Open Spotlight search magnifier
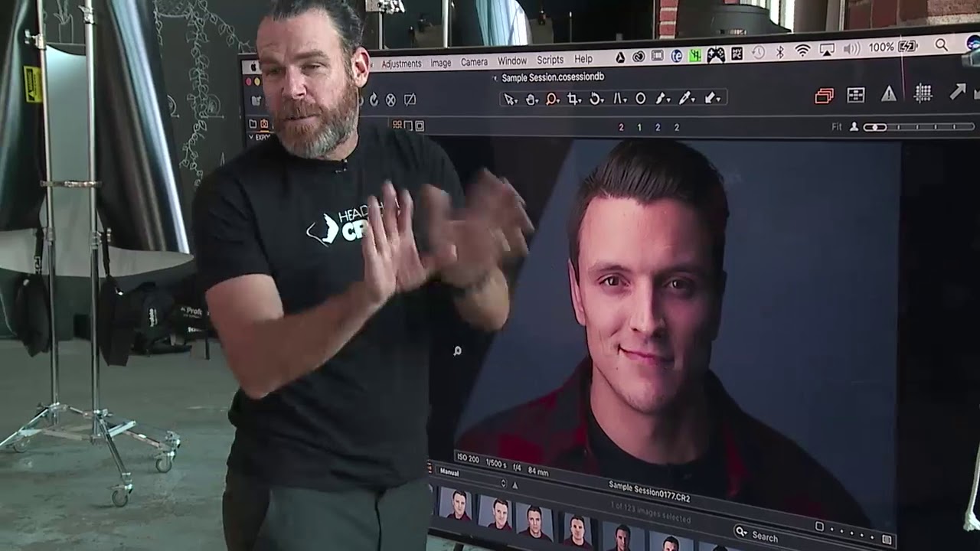The width and height of the screenshot is (980, 551). pyautogui.click(x=941, y=45)
